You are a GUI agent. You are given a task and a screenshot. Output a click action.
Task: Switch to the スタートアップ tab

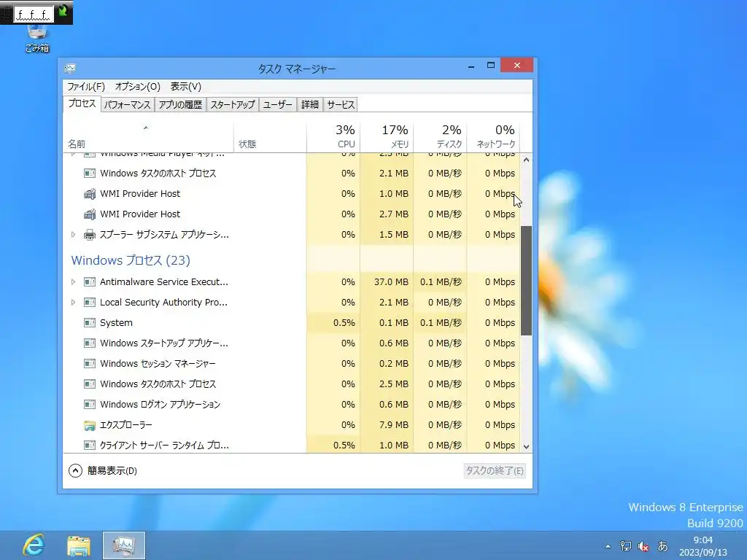pyautogui.click(x=233, y=105)
